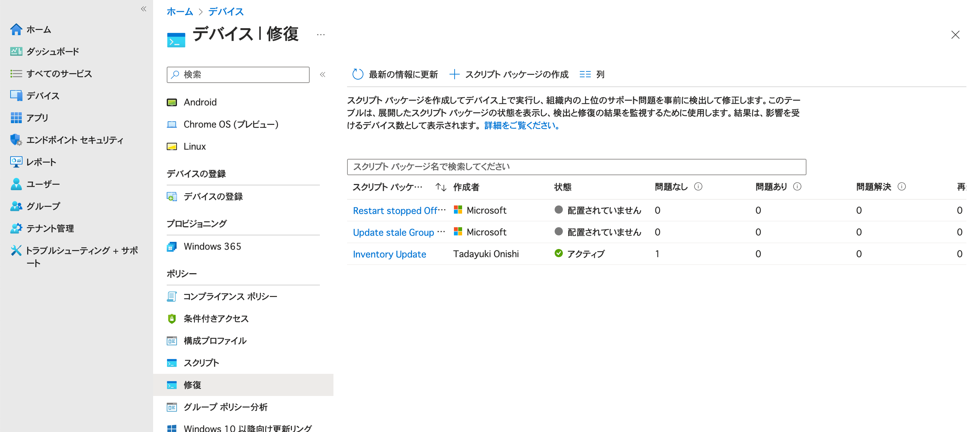Click the Groups people icon
Image resolution: width=980 pixels, height=432 pixels.
[x=16, y=206]
